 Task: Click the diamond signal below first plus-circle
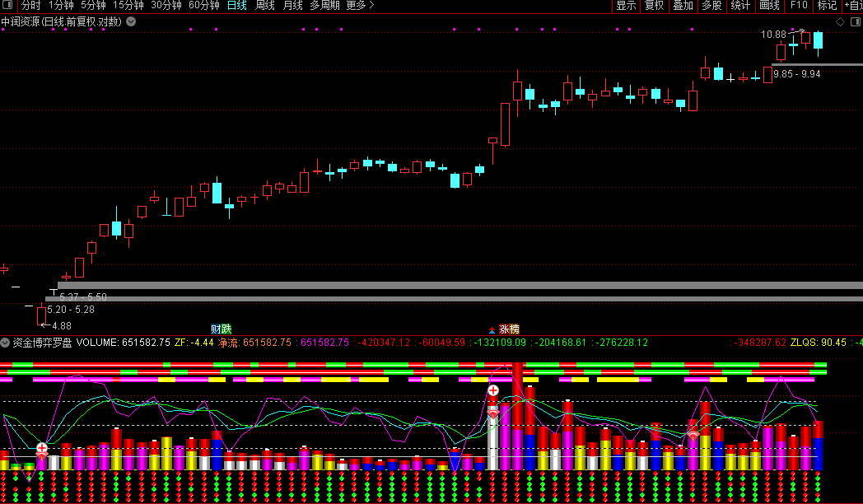pyautogui.click(x=42, y=456)
